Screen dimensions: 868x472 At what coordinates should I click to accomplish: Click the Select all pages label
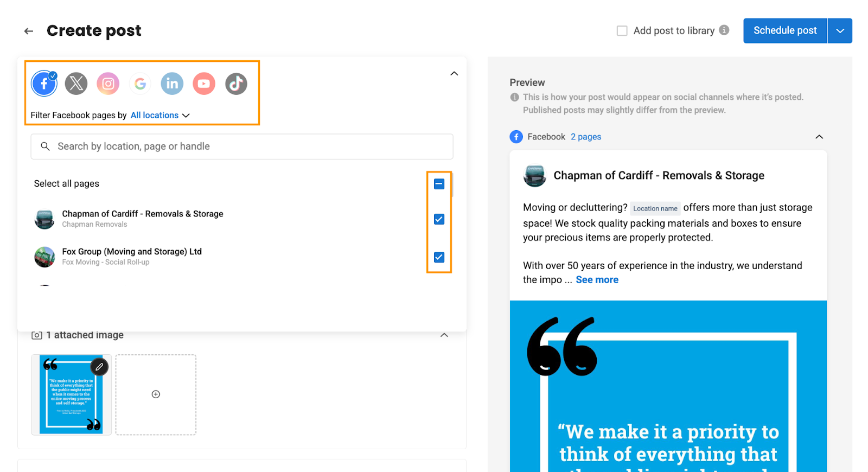click(x=67, y=184)
